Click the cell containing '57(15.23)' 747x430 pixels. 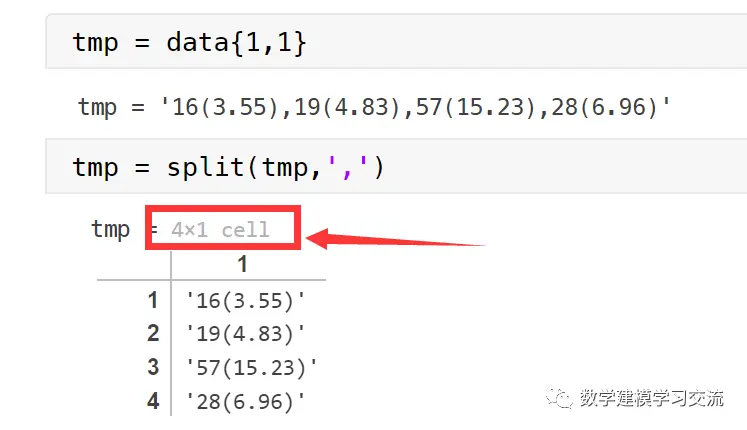click(x=251, y=368)
